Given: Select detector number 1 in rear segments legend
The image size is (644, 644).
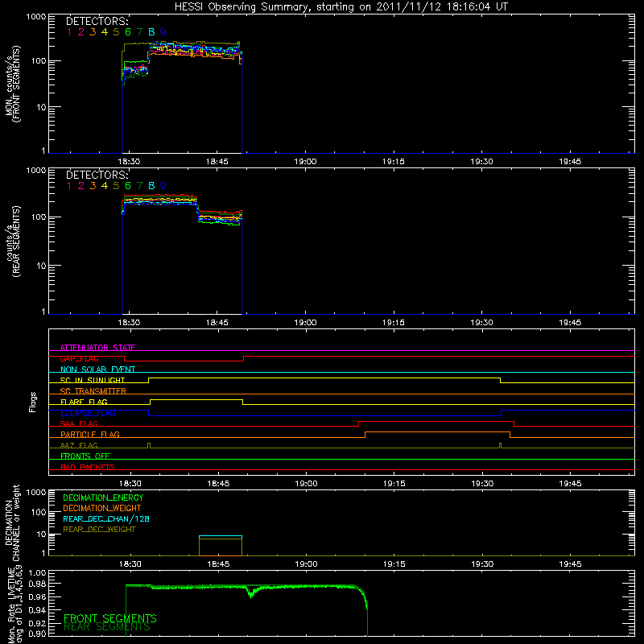Looking at the screenshot, I should click(69, 186).
